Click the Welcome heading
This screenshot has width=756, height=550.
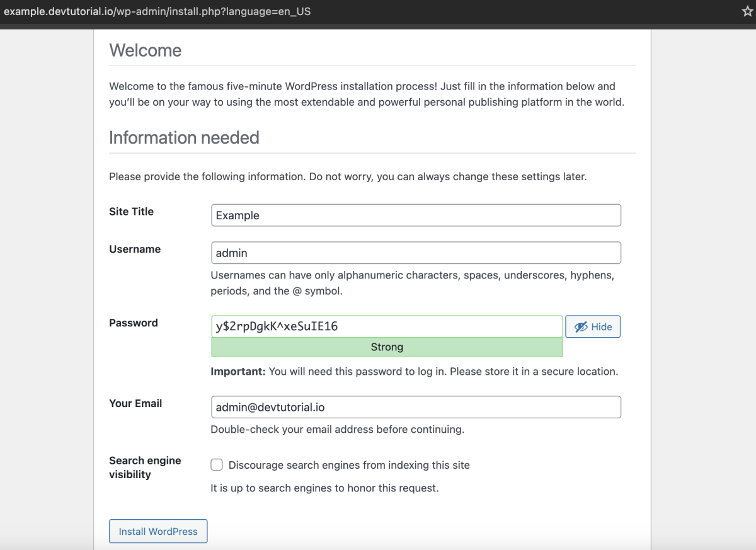[x=146, y=50]
